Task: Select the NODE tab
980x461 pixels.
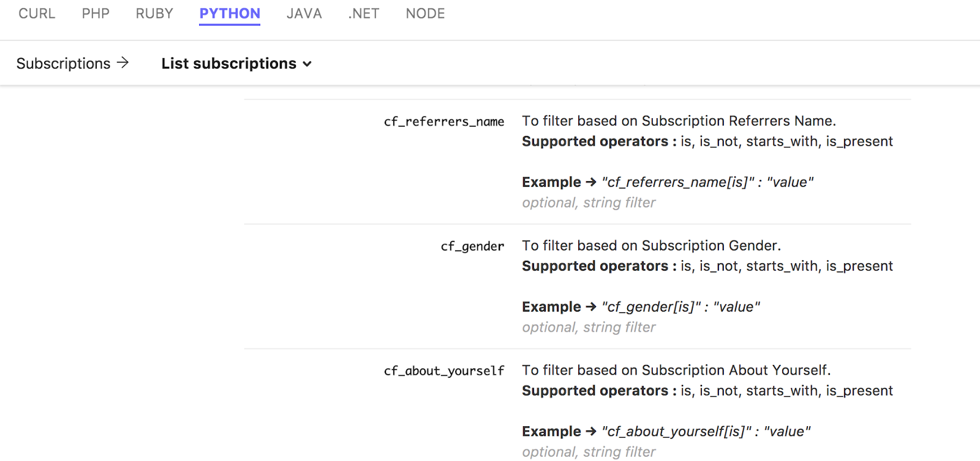Action: point(425,13)
